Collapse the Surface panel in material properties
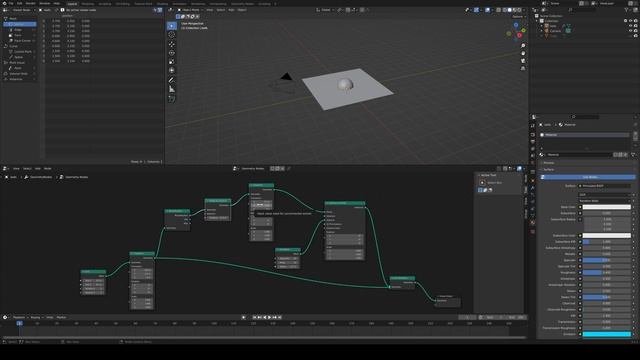 (549, 169)
